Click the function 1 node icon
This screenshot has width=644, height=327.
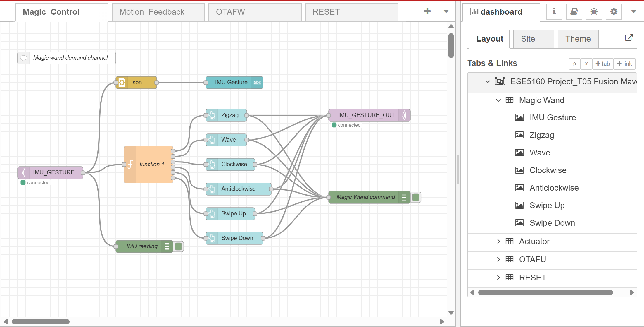(x=130, y=165)
